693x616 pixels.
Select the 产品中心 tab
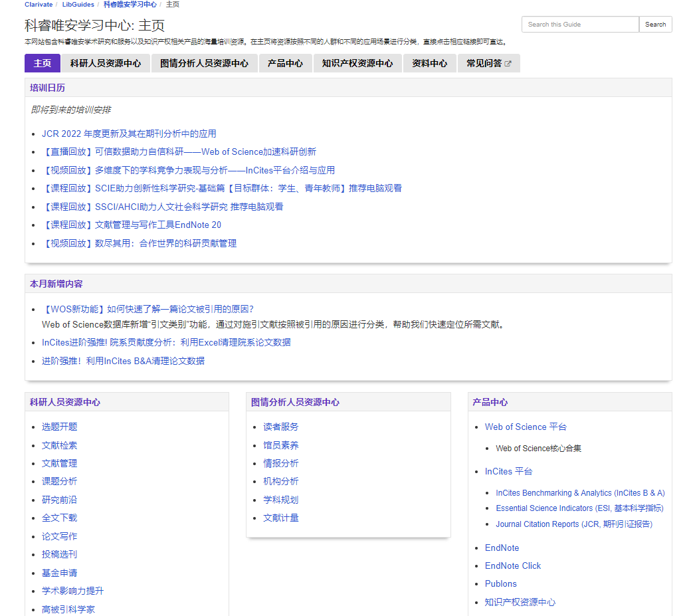coord(285,64)
